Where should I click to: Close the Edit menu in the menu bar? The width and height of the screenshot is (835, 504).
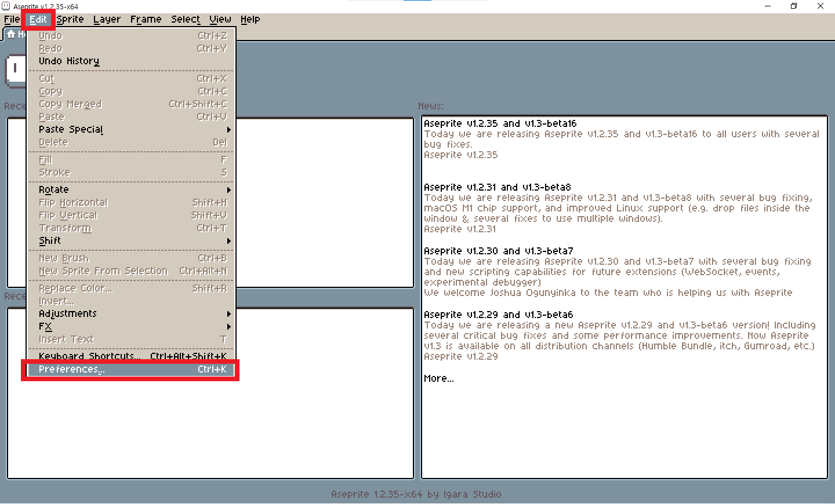[38, 19]
